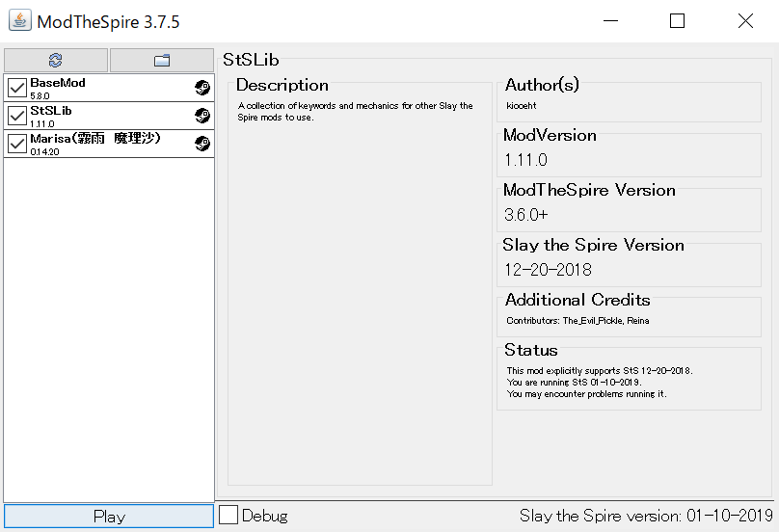The width and height of the screenshot is (779, 532).
Task: Click the refresh mods icon button
Action: click(x=56, y=60)
